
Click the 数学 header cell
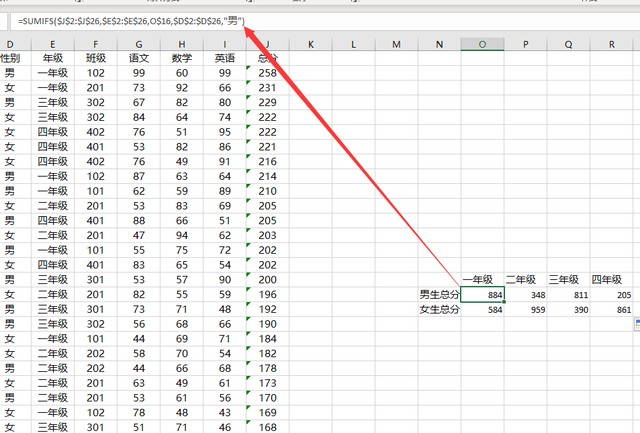pyautogui.click(x=182, y=58)
